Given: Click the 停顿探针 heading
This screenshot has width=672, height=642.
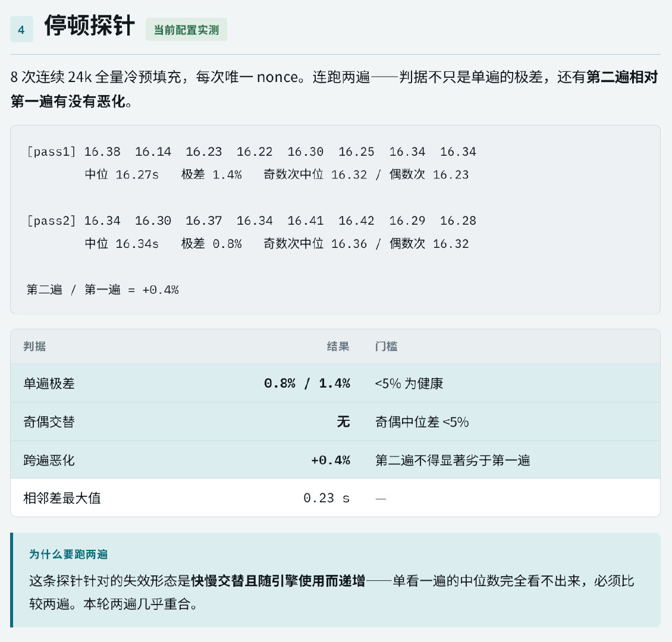Looking at the screenshot, I should pos(90,26).
